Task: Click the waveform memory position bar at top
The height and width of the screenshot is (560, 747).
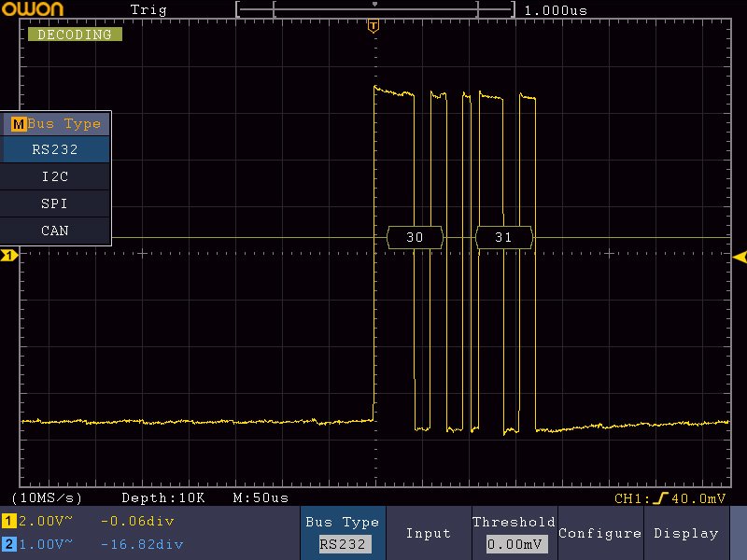Action: (x=374, y=9)
